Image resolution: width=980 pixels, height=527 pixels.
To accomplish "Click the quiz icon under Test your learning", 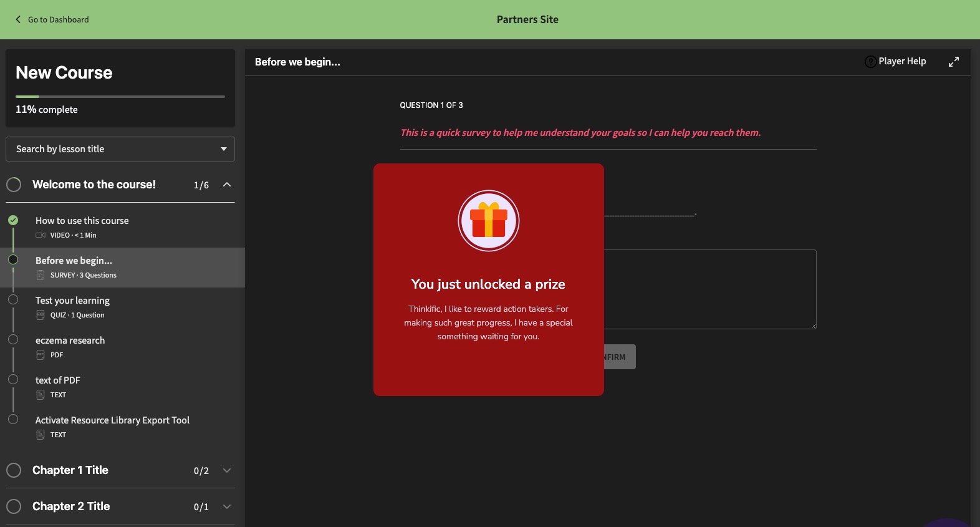I will 41,315.
